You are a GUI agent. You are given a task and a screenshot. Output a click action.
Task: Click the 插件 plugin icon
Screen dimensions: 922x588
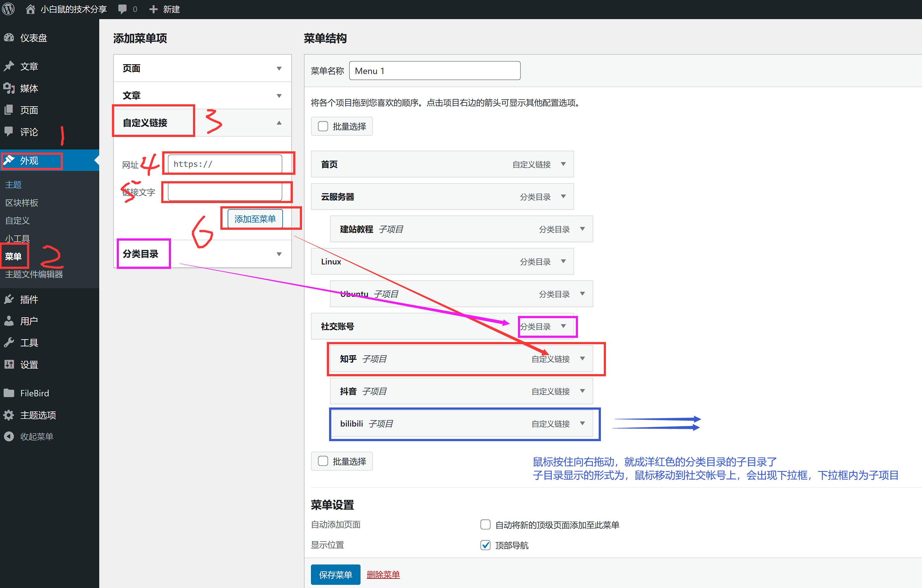point(9,299)
